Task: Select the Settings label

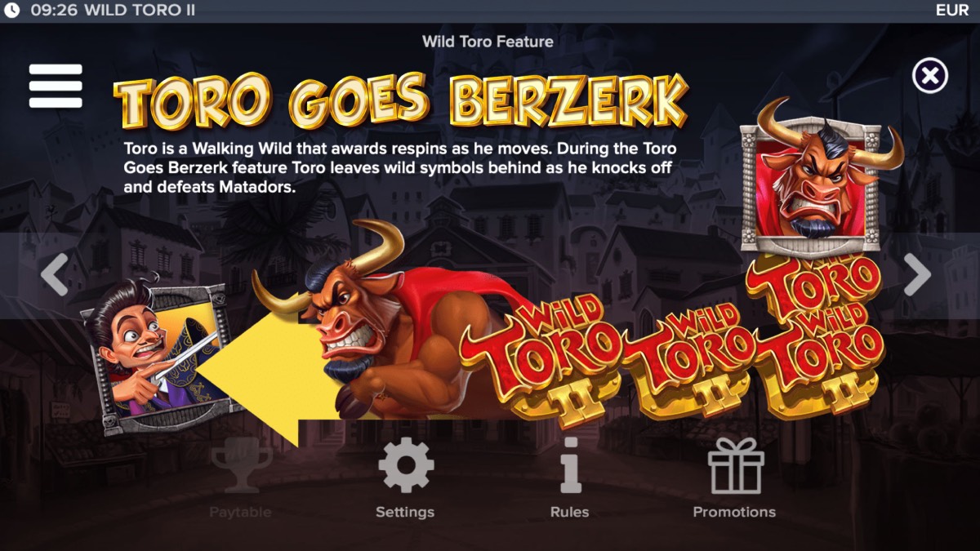Action: pyautogui.click(x=405, y=513)
